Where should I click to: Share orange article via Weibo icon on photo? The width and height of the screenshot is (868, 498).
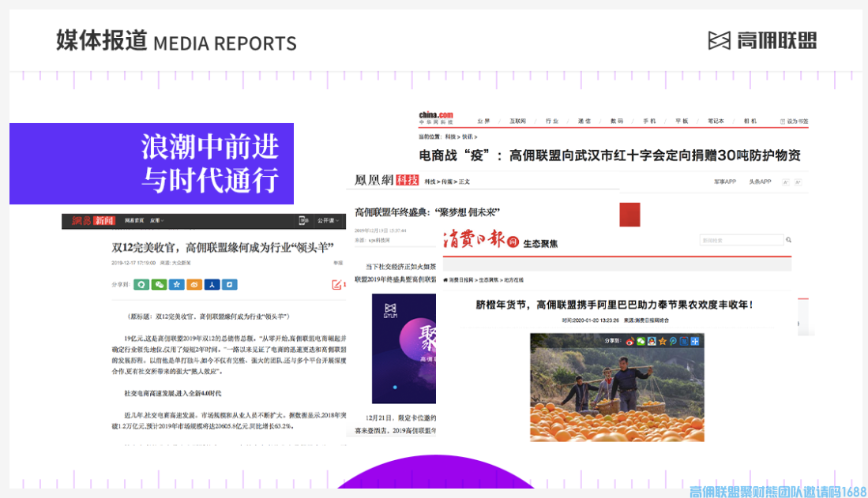tap(630, 342)
